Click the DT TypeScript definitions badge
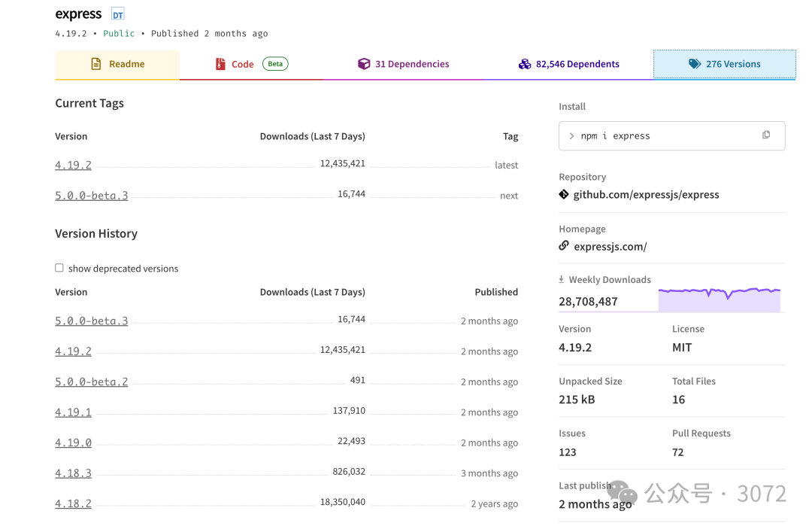812x526 pixels. [117, 14]
